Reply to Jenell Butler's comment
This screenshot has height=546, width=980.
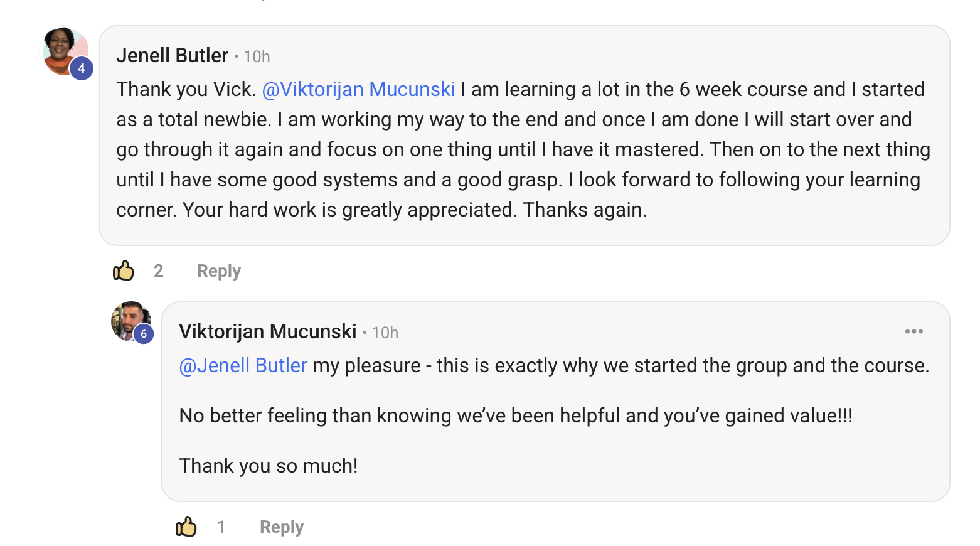[219, 271]
